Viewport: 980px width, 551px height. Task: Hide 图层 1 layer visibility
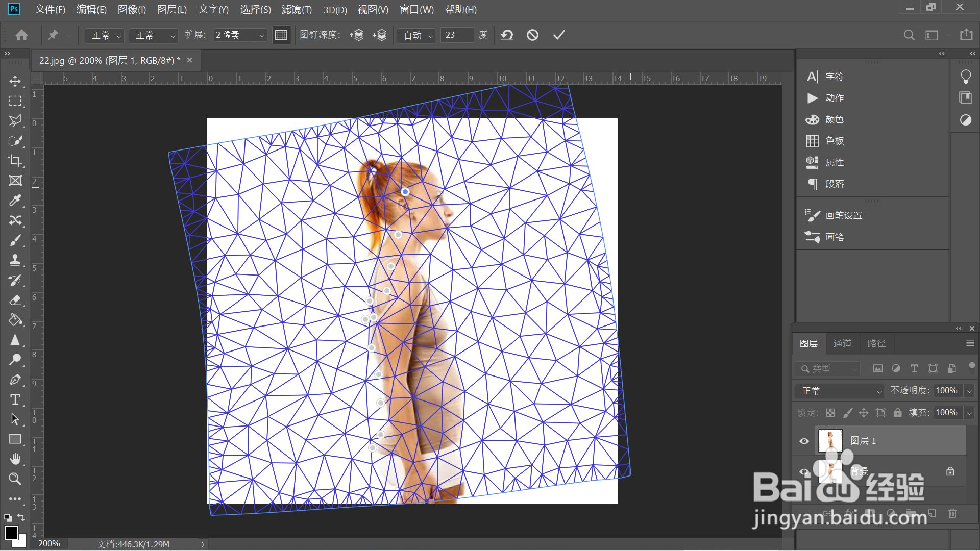click(x=804, y=441)
